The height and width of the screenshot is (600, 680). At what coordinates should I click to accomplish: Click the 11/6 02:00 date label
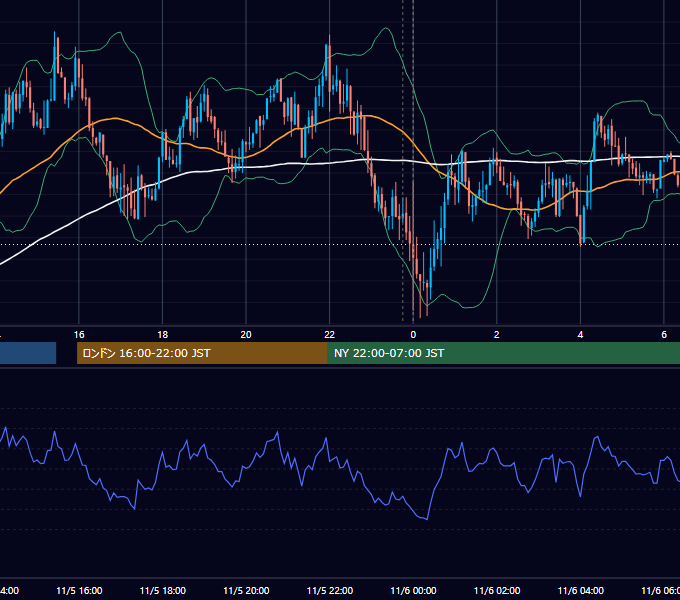[497, 590]
